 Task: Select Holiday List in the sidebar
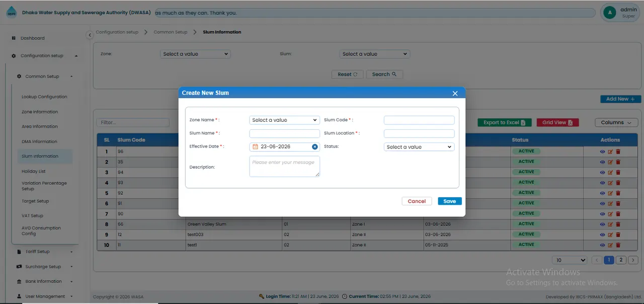pyautogui.click(x=34, y=172)
